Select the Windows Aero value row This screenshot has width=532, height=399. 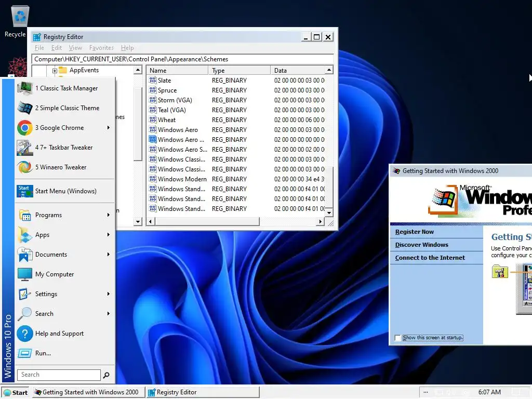point(236,129)
